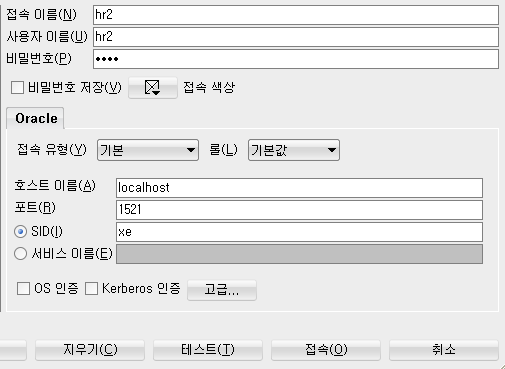Click the SID field containing xe

pyautogui.click(x=299, y=232)
